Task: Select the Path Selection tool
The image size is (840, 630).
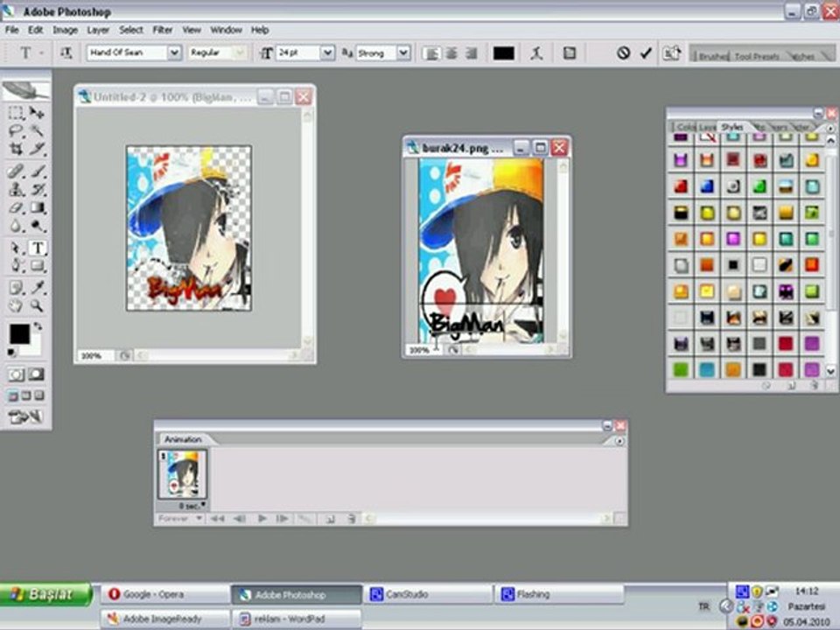Action: click(16, 248)
